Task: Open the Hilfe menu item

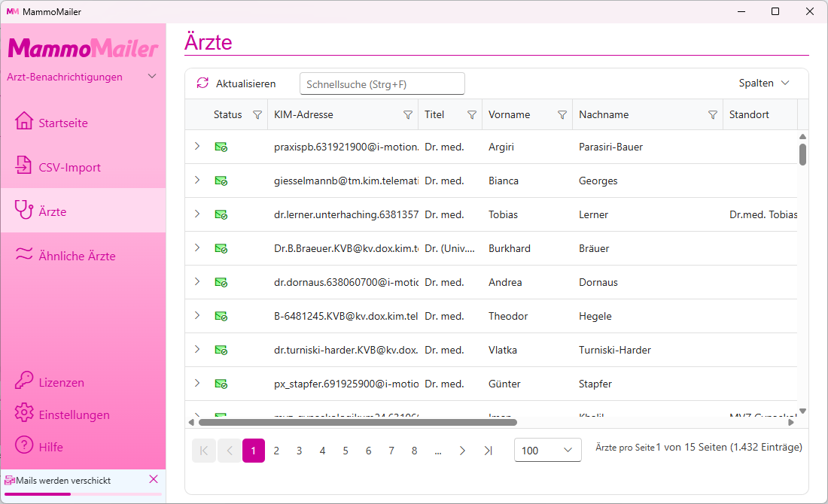Action: pyautogui.click(x=83, y=445)
